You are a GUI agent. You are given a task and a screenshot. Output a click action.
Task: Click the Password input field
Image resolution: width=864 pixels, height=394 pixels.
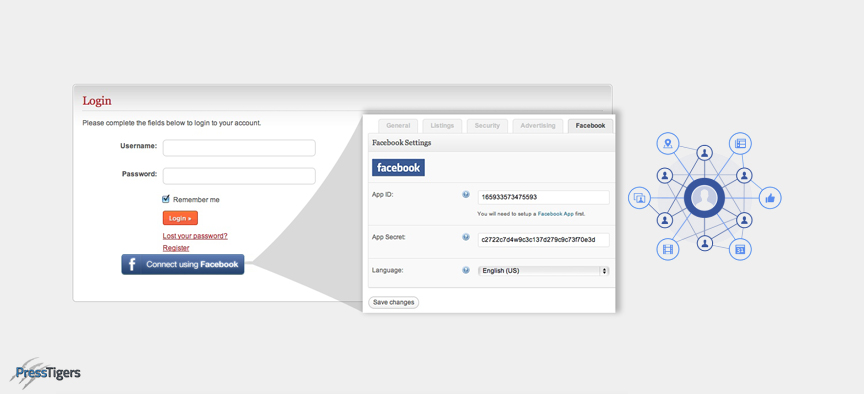239,176
